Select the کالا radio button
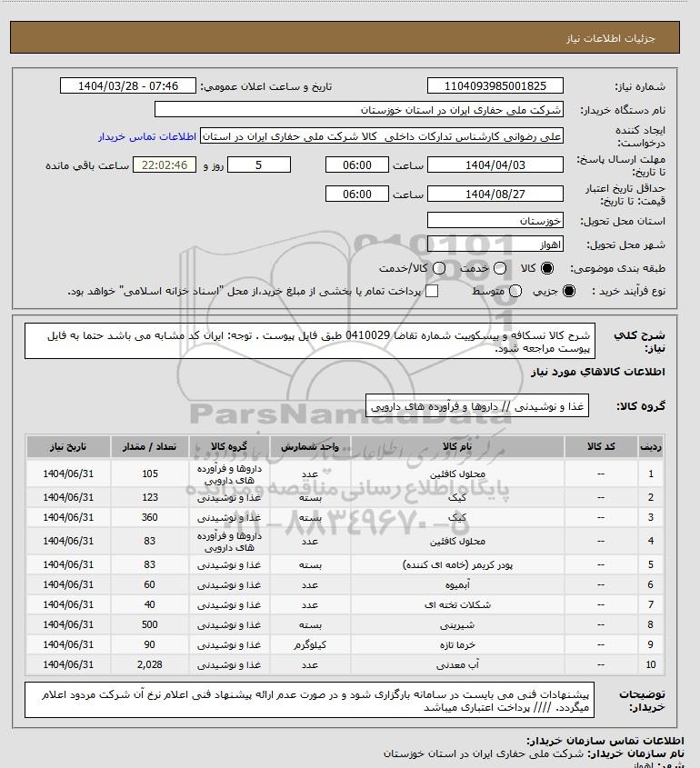 (x=546, y=268)
